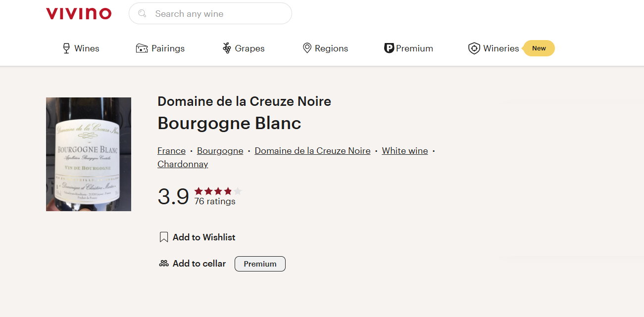This screenshot has height=317, width=644.
Task: Click the Wineries shield icon
Action: 474,48
